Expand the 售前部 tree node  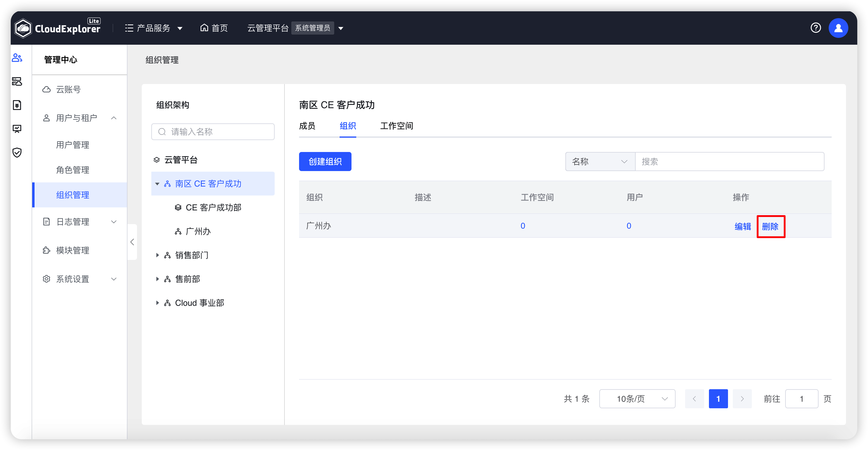click(x=157, y=279)
